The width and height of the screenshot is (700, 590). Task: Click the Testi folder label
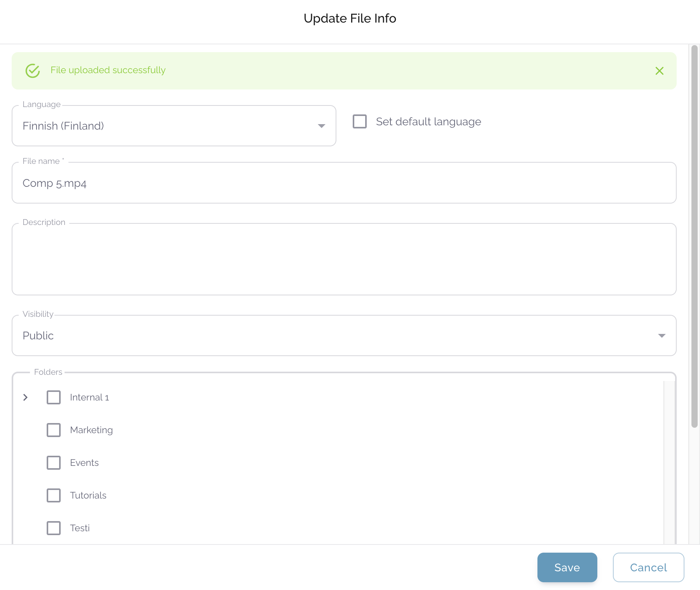point(80,528)
